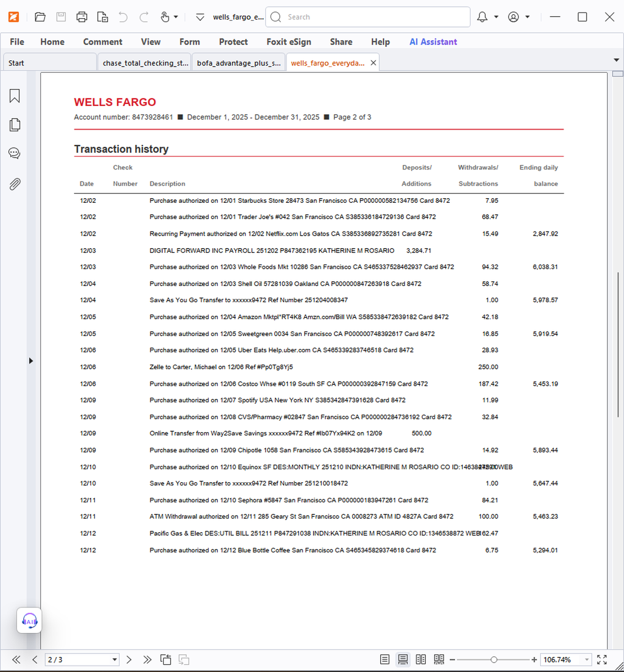Redo the last action

pos(144,17)
